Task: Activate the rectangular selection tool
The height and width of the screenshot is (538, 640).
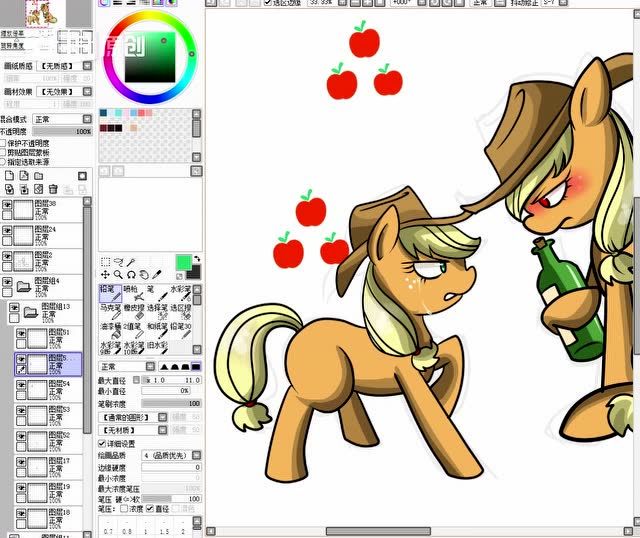Action: (104, 261)
